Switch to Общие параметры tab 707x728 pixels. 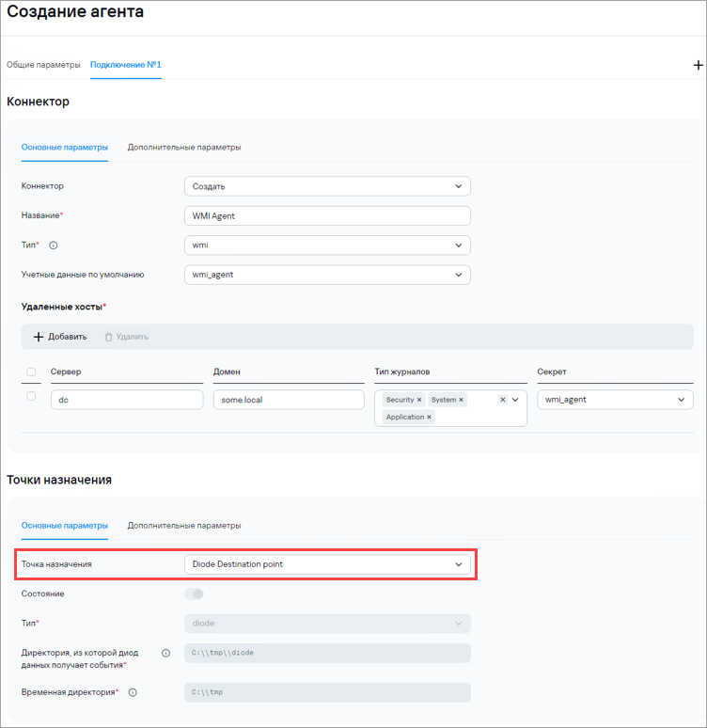43,65
